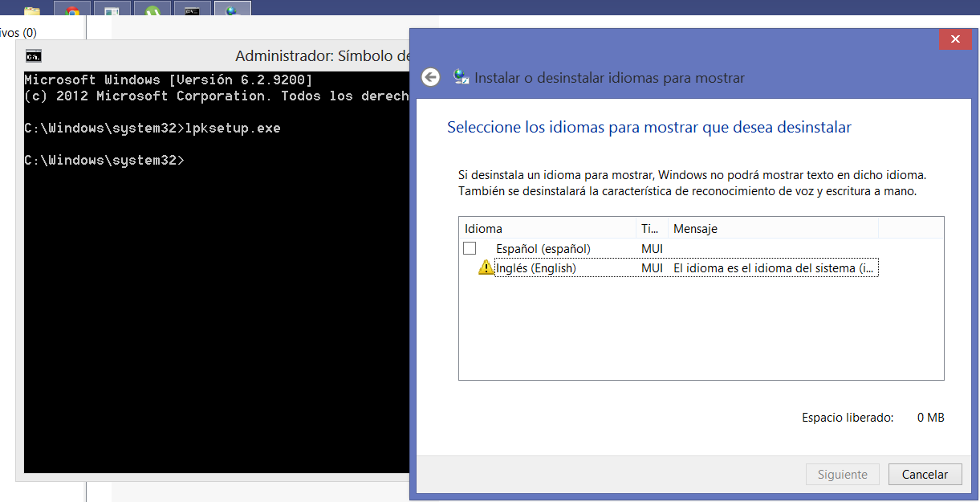The width and height of the screenshot is (980, 502).
Task: Select the Inglés (English) row text
Action: 536,268
